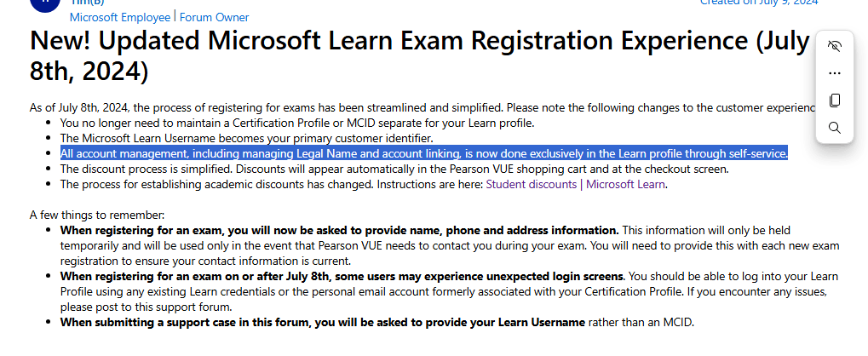Follow the Student discounts | Microsoft Learn link

click(x=575, y=184)
